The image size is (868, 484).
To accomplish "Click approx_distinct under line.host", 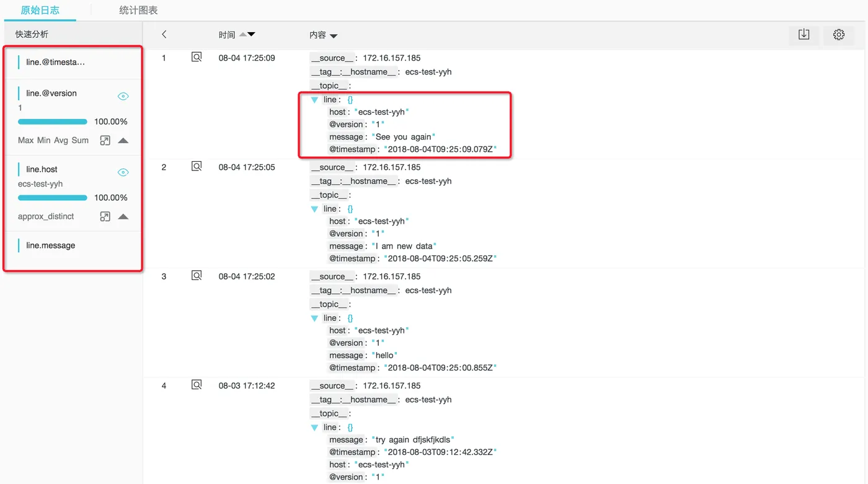I will click(x=46, y=216).
